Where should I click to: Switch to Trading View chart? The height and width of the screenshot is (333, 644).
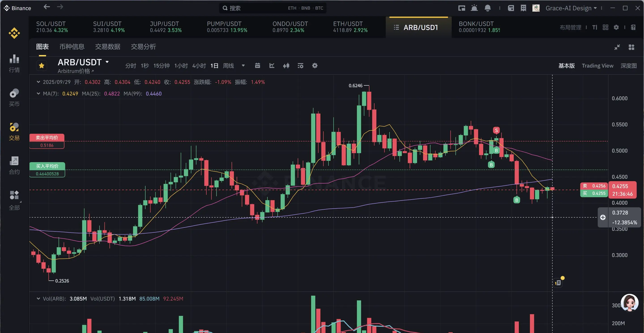(597, 66)
